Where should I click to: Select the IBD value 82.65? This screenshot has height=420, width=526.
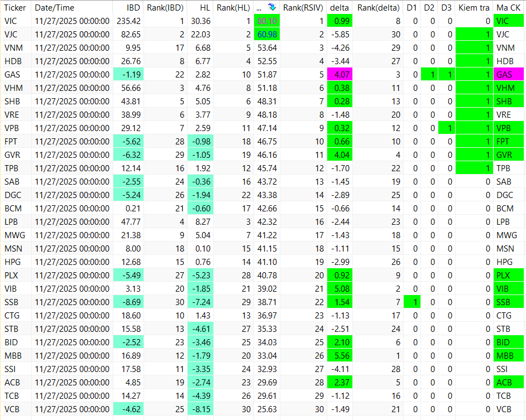tap(131, 35)
